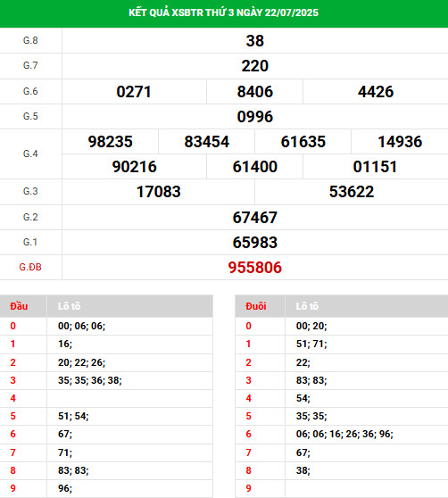Screen dimensions: 448x498
Task: Select Đuôi row 0 values 00; 20;
Action: click(x=311, y=326)
